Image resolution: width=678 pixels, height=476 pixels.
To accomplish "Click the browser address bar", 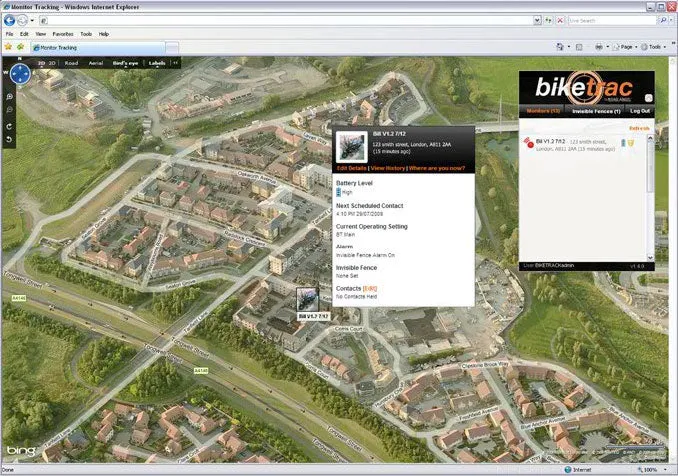I will 285,20.
